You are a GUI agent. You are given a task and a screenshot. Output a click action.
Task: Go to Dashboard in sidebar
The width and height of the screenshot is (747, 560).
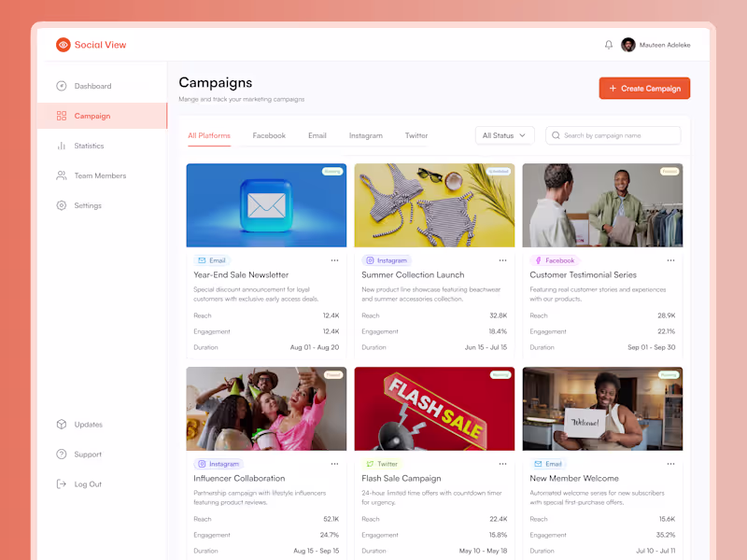(92, 86)
